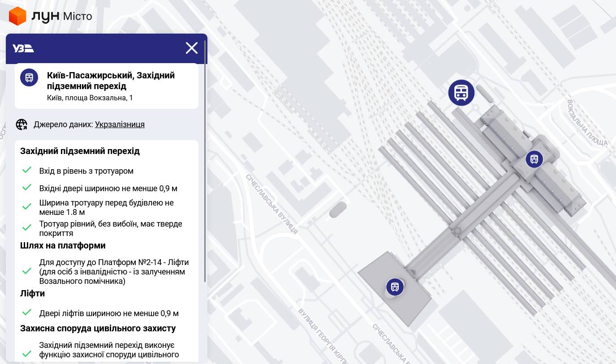The image size is (616, 364).
Task: Select the large train marker on map
Action: point(461,93)
